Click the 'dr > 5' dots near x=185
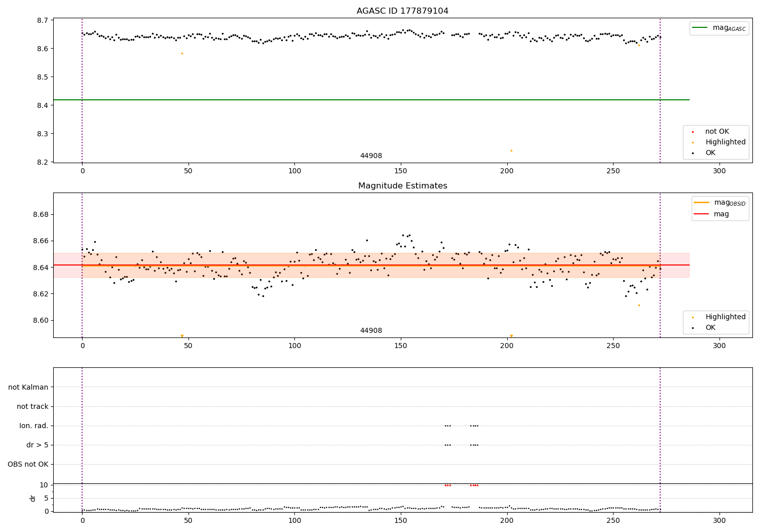The width and height of the screenshot is (760, 532). (474, 445)
